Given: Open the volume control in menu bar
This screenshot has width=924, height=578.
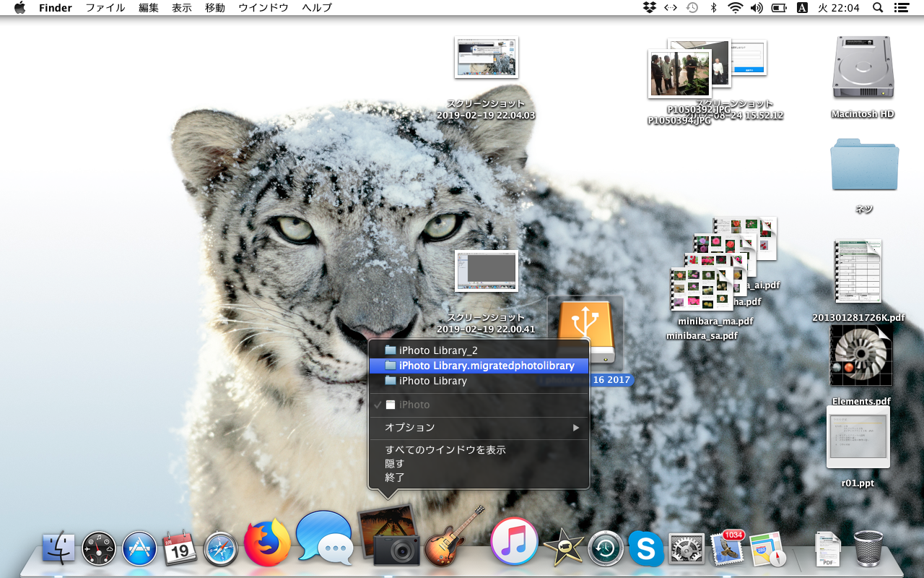Looking at the screenshot, I should point(757,8).
